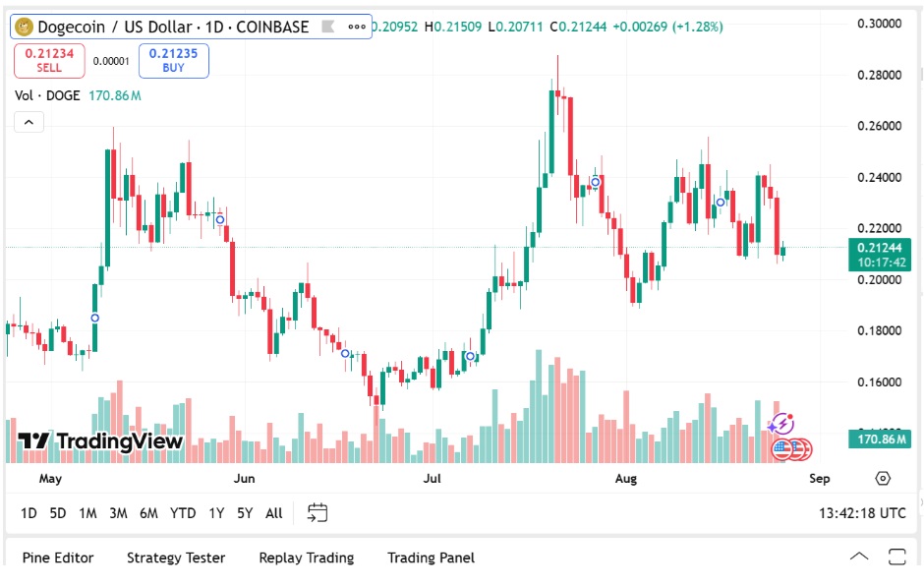Open Replay Trading

click(x=305, y=557)
